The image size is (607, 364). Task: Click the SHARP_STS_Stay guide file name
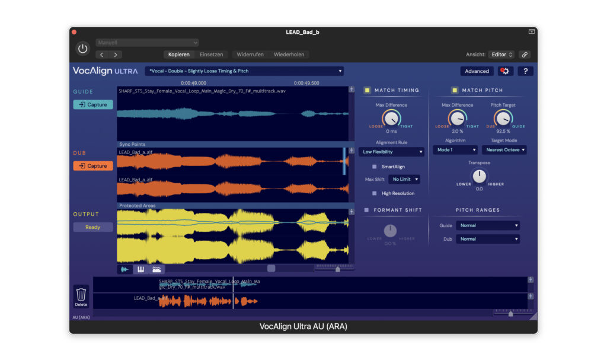(202, 91)
